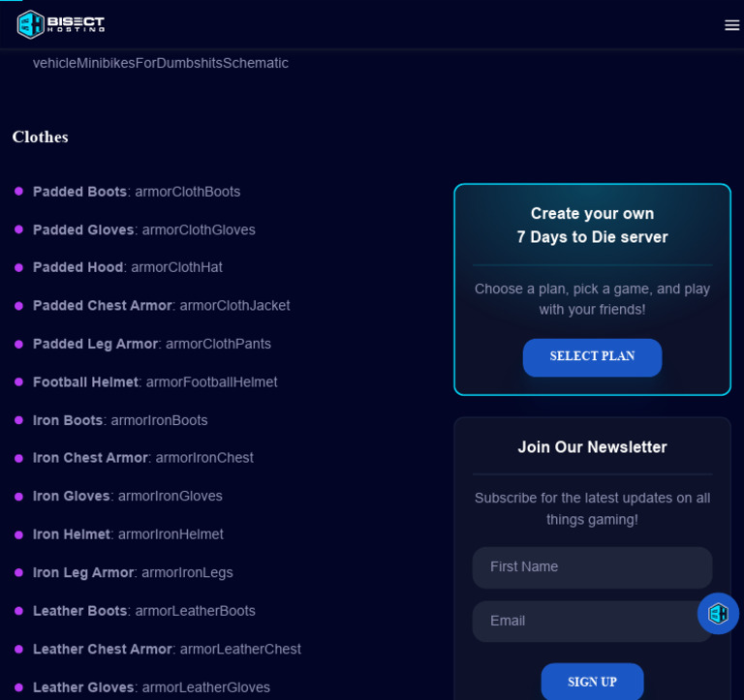This screenshot has height=700, width=744.
Task: Click the Iron Leg Armor entry
Action: tap(133, 572)
